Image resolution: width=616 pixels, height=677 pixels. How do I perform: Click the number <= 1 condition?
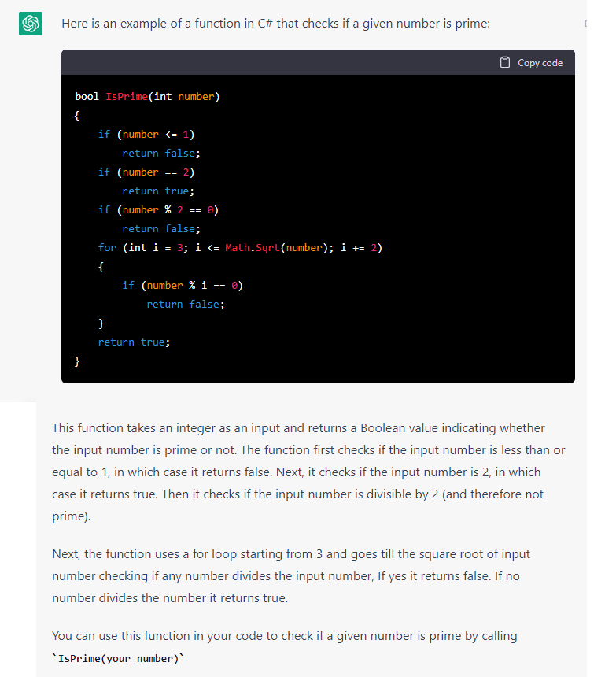tap(156, 135)
